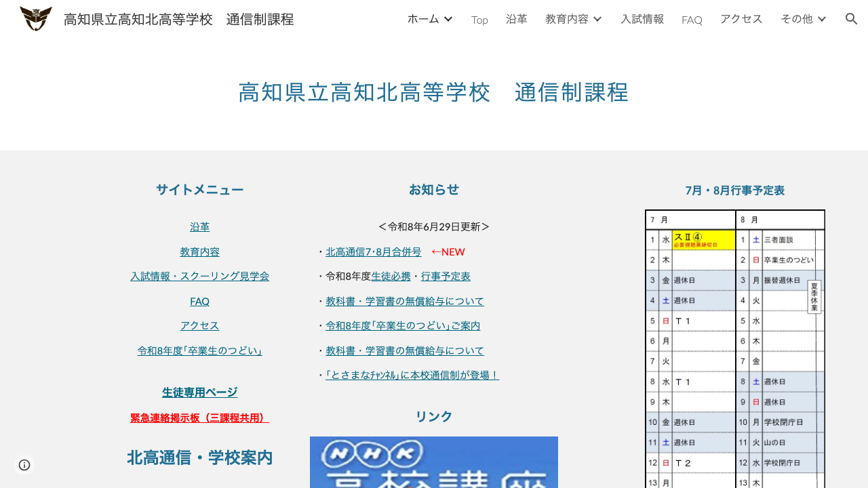Screen dimensions: 868x488
Task: Open 入試情報 in the top navigation
Action: coord(642,19)
